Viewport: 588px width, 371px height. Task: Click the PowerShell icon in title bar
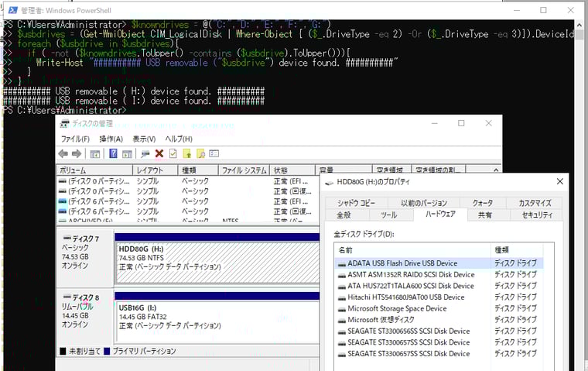[12, 10]
